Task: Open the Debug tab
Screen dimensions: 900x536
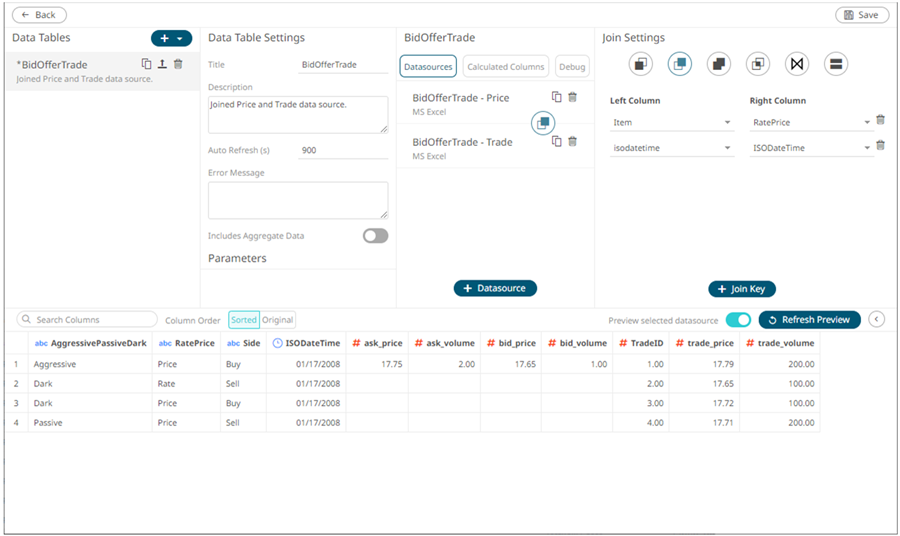Action: pos(572,67)
